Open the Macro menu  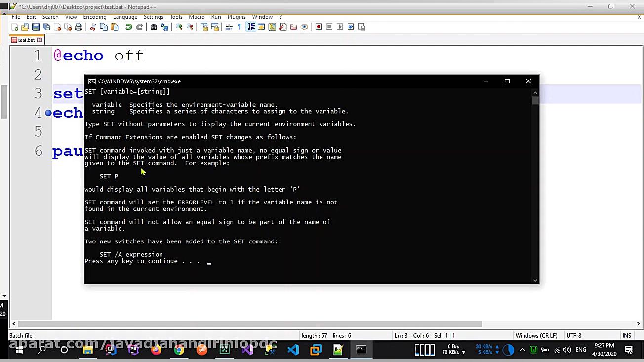197,17
